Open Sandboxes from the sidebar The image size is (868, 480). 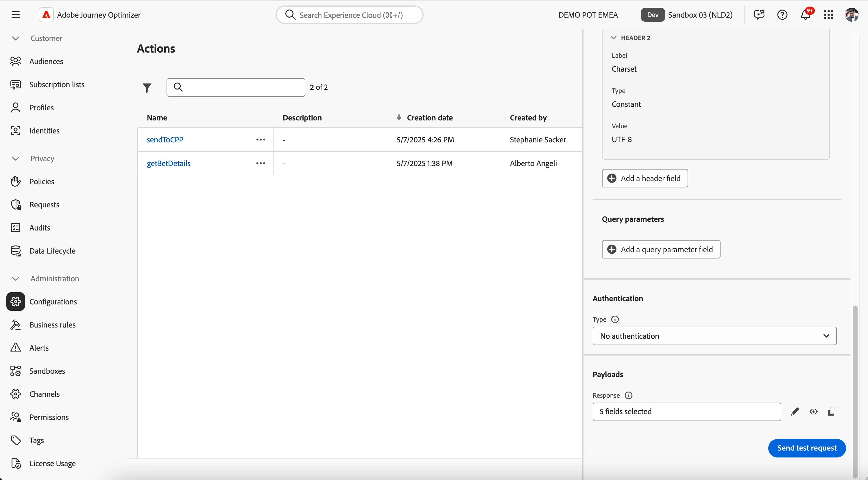coord(47,371)
